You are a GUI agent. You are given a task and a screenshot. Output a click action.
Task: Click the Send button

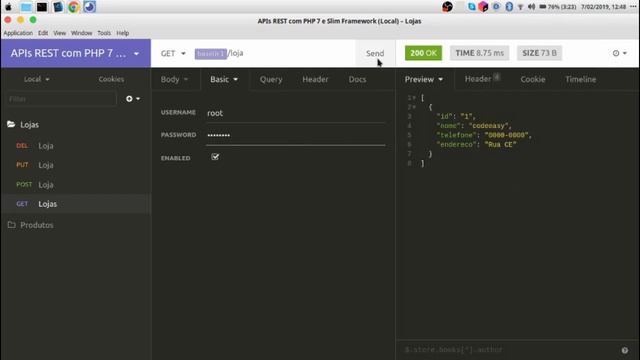pyautogui.click(x=375, y=53)
